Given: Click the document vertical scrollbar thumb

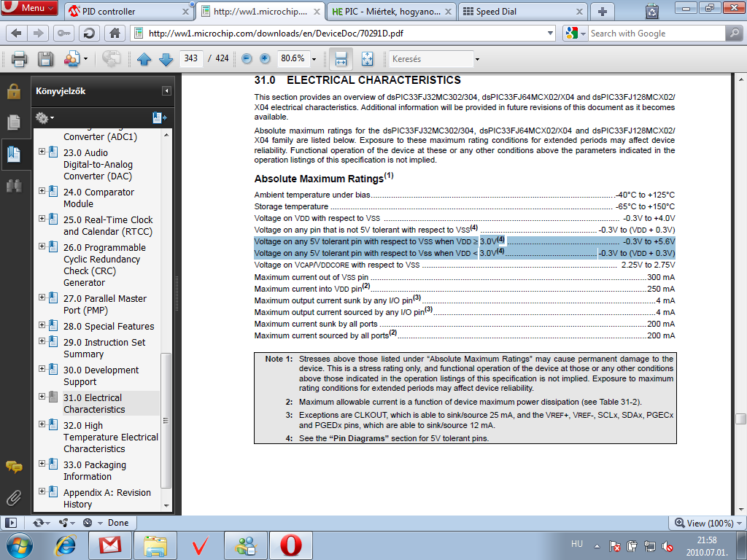Looking at the screenshot, I should [740, 419].
